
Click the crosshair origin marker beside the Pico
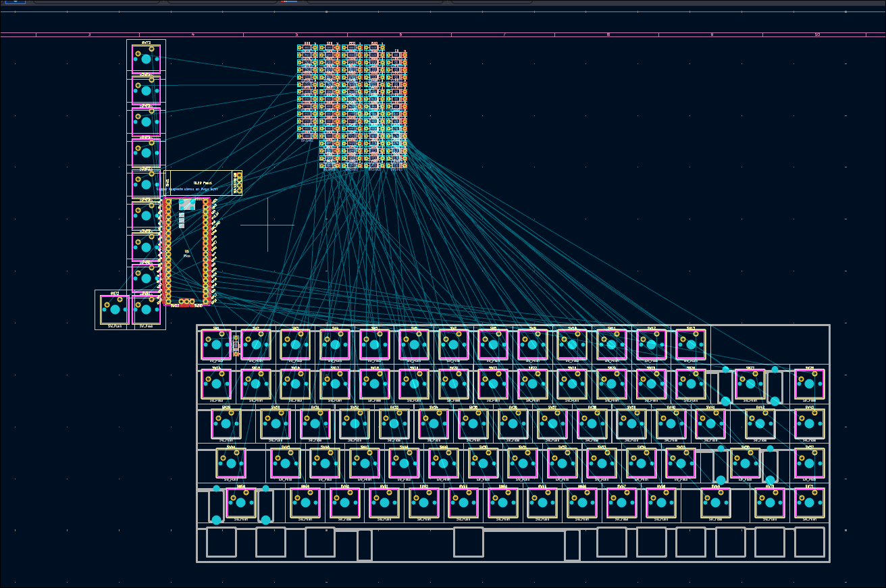[267, 225]
